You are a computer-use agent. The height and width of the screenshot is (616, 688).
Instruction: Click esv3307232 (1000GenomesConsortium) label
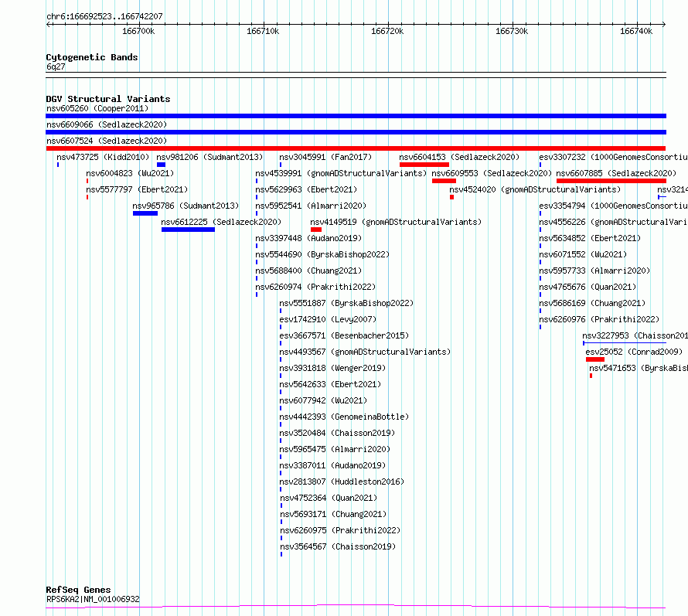614,157
